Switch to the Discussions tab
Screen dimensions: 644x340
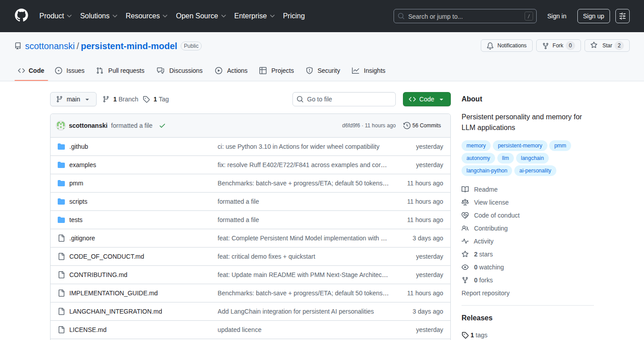click(x=180, y=71)
